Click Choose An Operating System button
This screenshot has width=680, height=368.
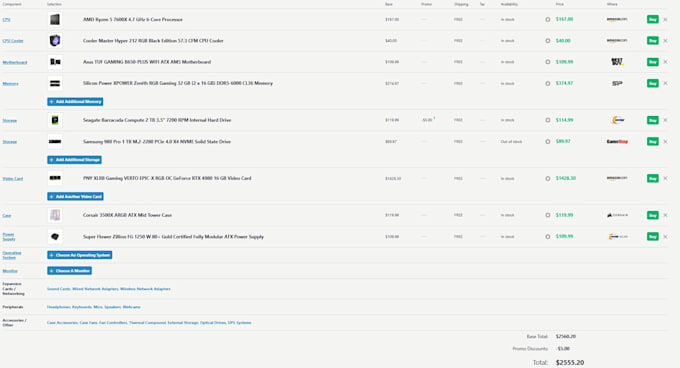(x=79, y=255)
